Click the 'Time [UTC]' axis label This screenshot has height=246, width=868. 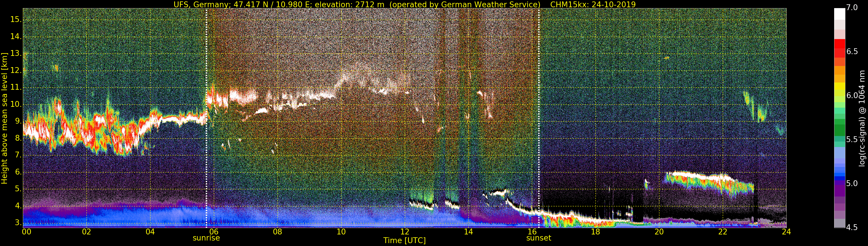(404, 241)
